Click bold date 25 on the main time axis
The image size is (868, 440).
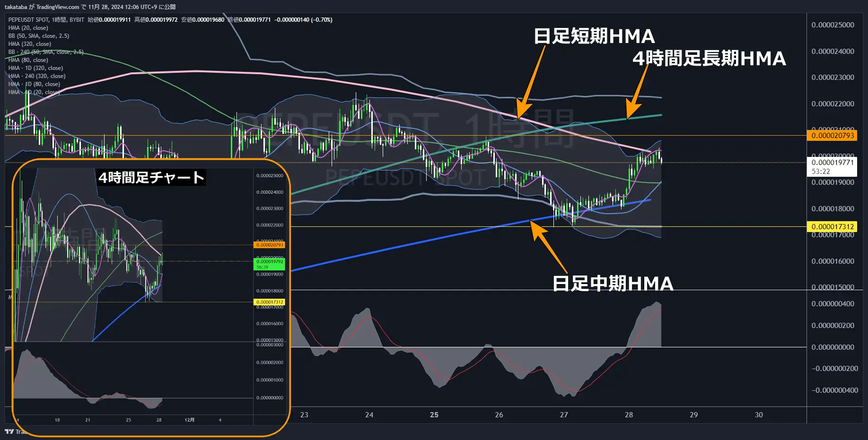[x=434, y=415]
